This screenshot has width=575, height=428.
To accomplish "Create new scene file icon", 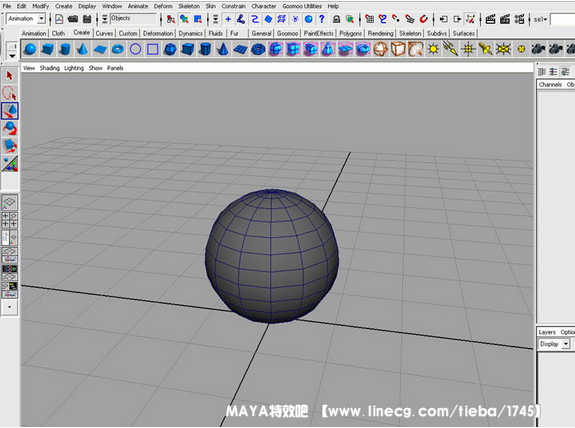I will pos(59,19).
